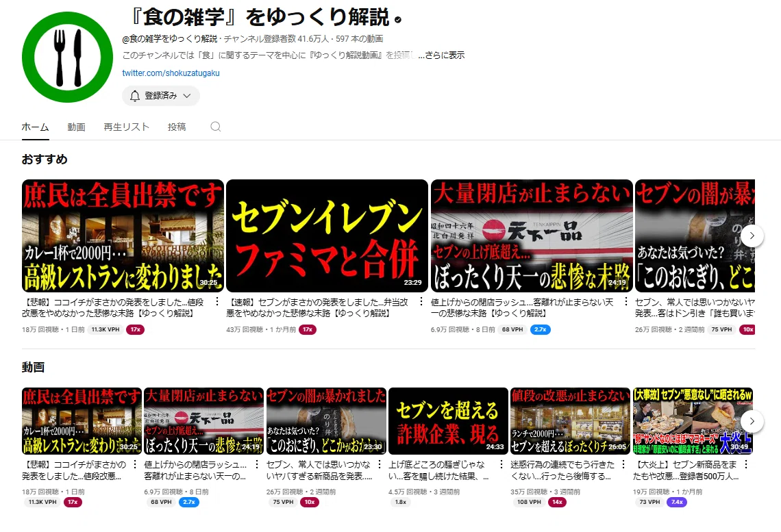Viewport: 781px width, 532px height.
Task: Click the 1.8x badge under the 上げ底 video
Action: [401, 502]
